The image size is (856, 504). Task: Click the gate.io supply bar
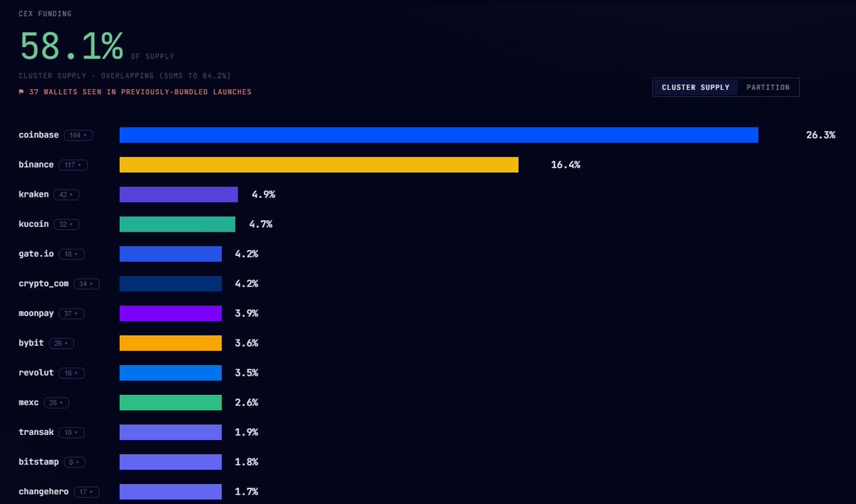(x=170, y=254)
